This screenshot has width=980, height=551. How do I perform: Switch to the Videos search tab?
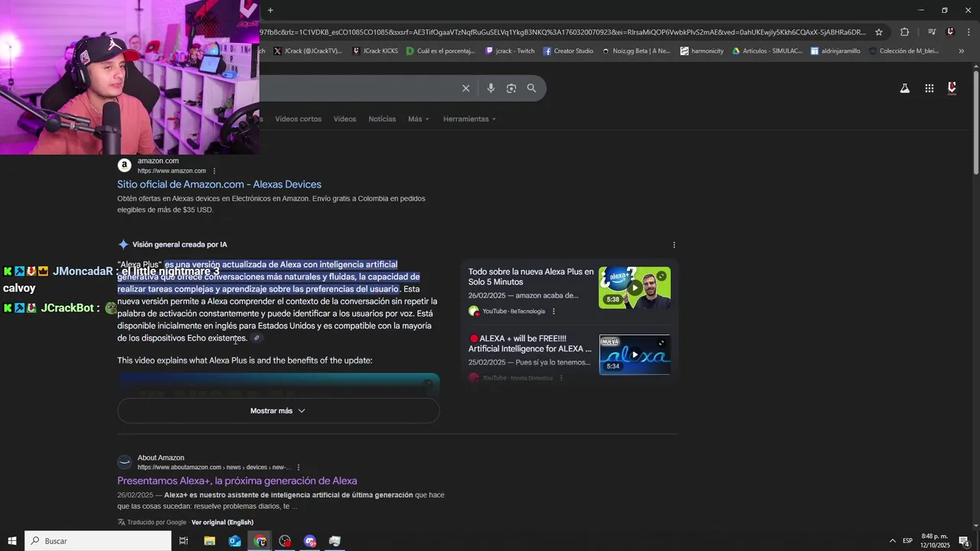click(345, 119)
